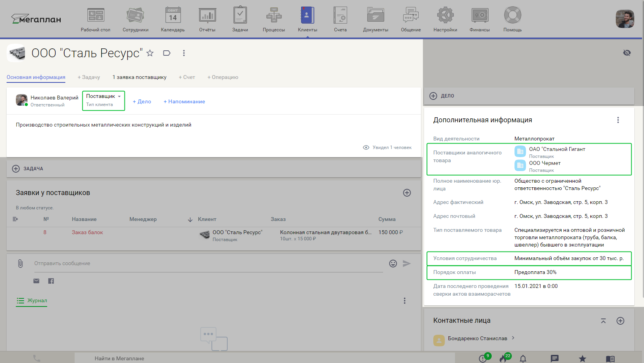Click Увидел 1 человек viewers indicator

tap(387, 147)
